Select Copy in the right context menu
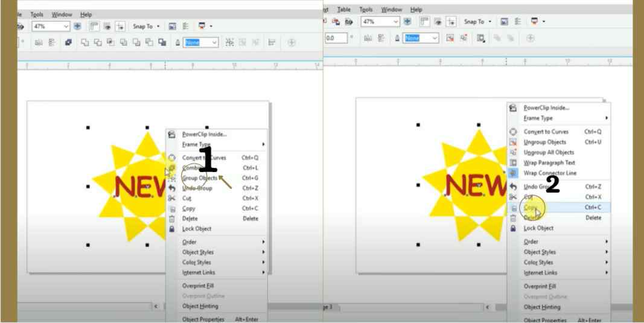 (x=531, y=208)
